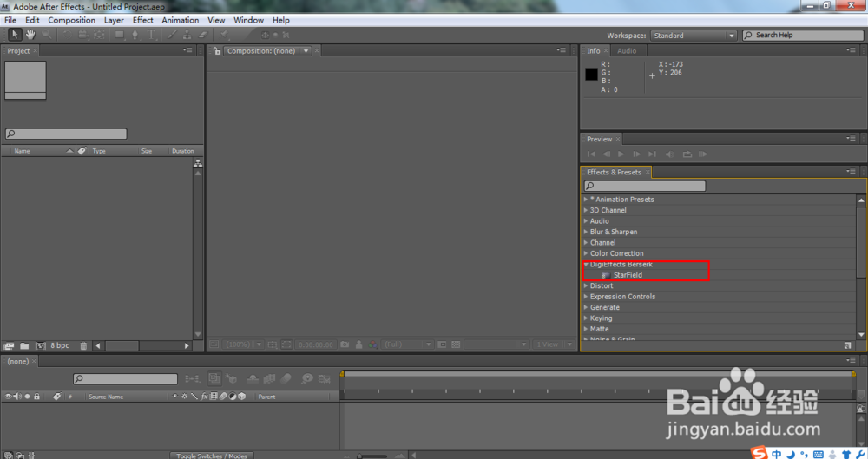Viewport: 868px width, 459px height.
Task: Click RAM Preview button in Preview panel
Action: [703, 154]
